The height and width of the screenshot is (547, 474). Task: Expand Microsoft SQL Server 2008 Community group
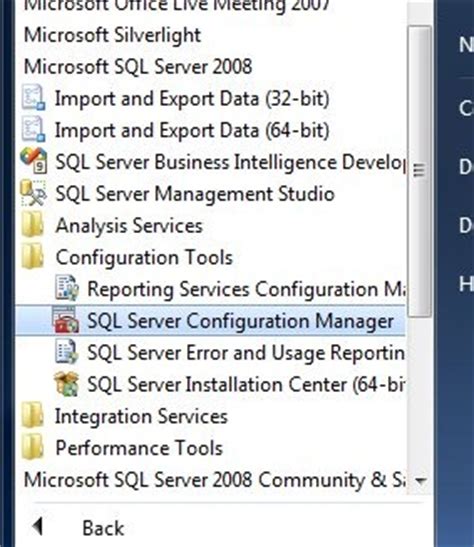pos(214,480)
